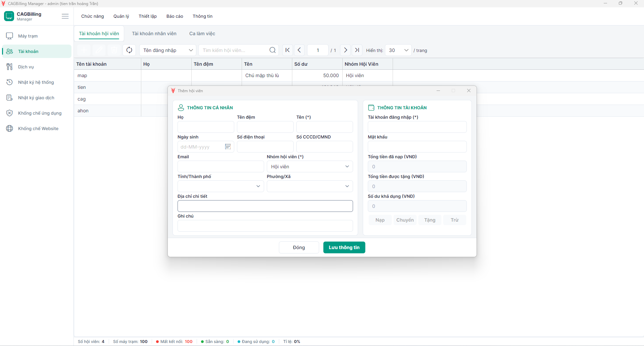
Task: Open the Thiết lập menu
Action: [x=148, y=16]
